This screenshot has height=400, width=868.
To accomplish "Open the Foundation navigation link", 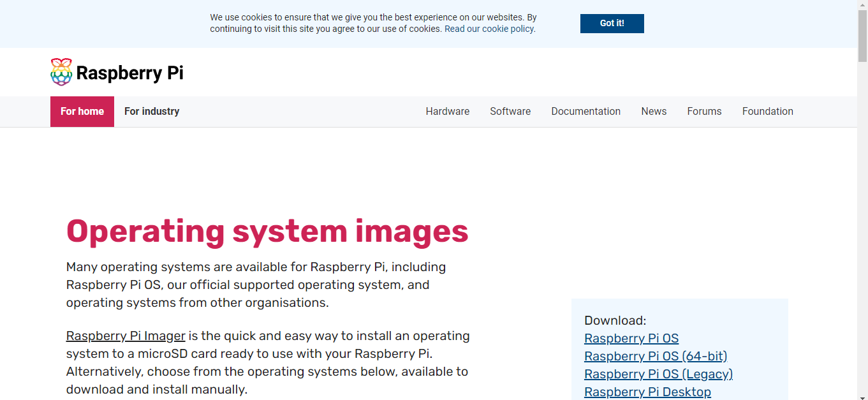I will point(767,112).
